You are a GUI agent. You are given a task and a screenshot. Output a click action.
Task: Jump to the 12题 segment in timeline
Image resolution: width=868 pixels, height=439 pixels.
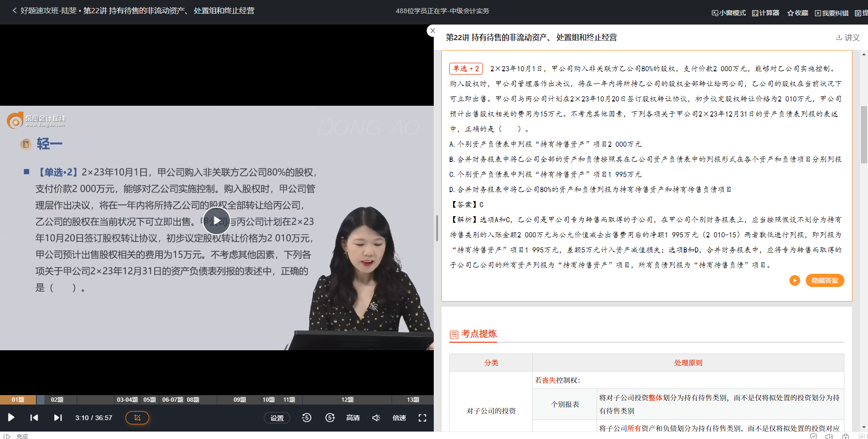[347, 400]
